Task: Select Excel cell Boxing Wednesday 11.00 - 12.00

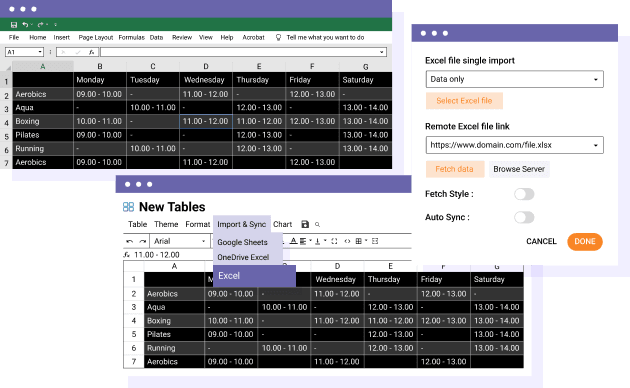Action: tap(206, 121)
